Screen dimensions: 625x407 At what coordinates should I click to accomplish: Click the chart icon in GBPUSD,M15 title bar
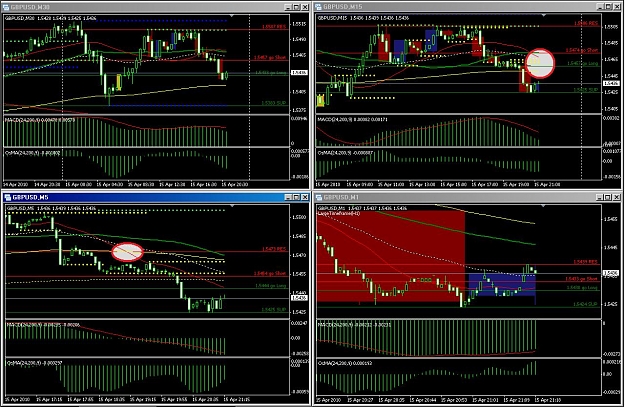[x=318, y=7]
